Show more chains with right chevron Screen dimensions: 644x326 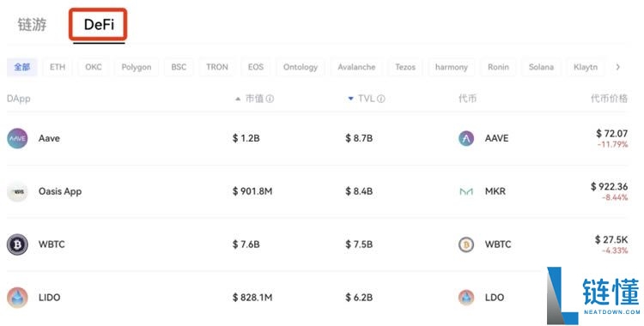[617, 67]
